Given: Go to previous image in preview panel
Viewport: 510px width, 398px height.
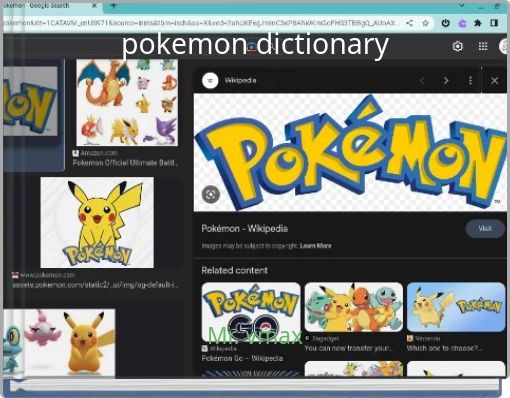Looking at the screenshot, I should click(422, 81).
